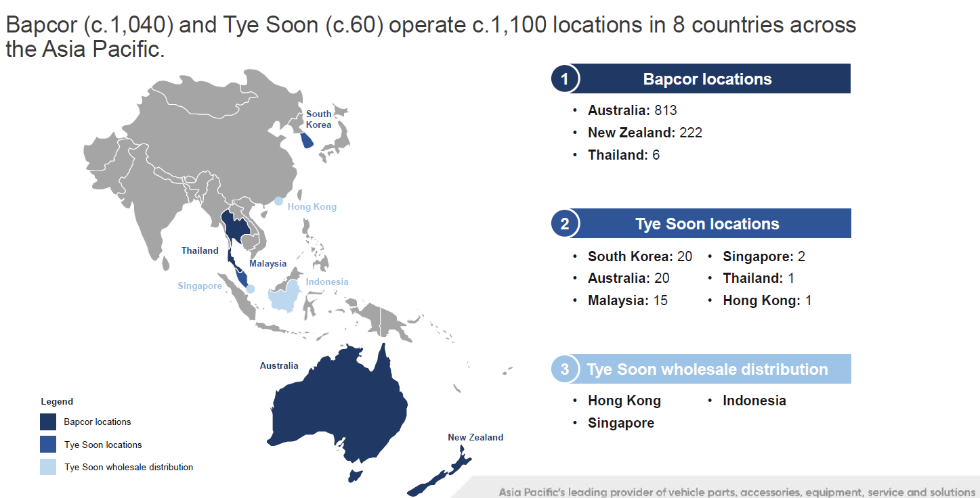The width and height of the screenshot is (980, 498).
Task: Click the slide title about 1,100 locations
Action: coord(431,37)
